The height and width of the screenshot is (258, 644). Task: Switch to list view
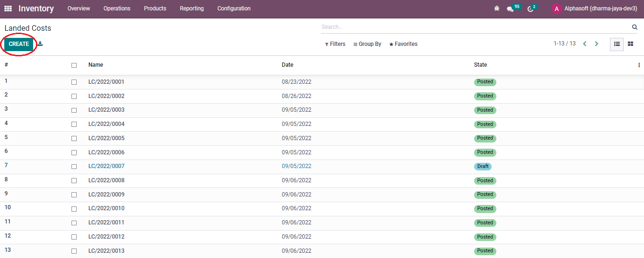617,44
